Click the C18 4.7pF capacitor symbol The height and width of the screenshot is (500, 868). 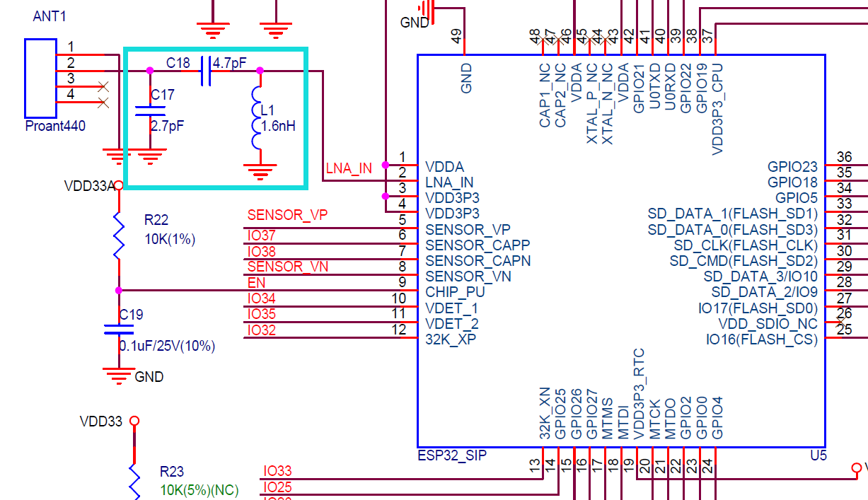pos(206,71)
